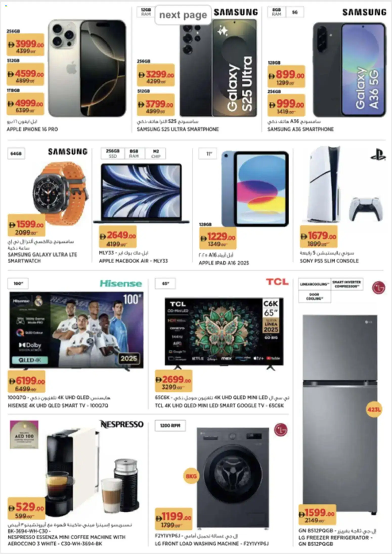Go to the next page button
This screenshot has height=554, width=392.
[x=183, y=15]
